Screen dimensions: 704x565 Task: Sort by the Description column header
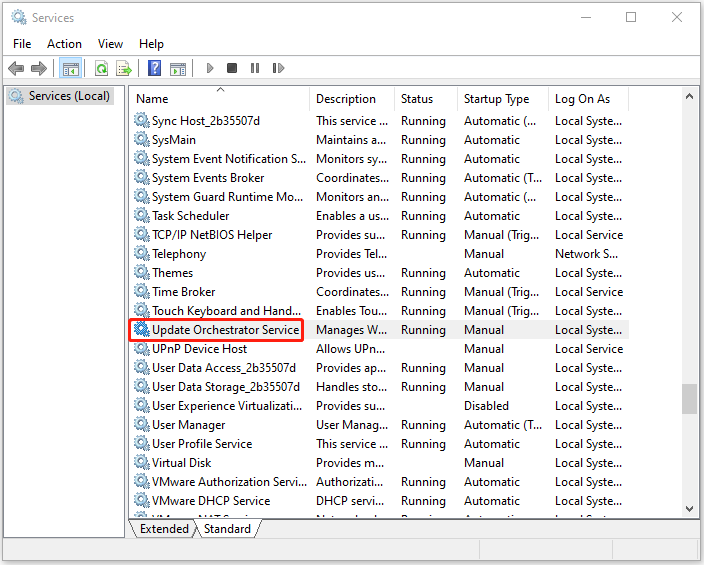[352, 99]
